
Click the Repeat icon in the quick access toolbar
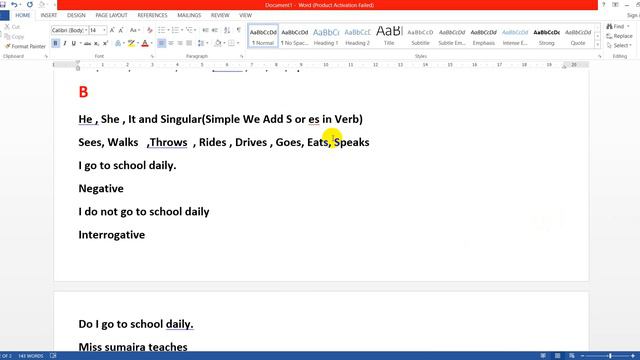coord(30,4)
